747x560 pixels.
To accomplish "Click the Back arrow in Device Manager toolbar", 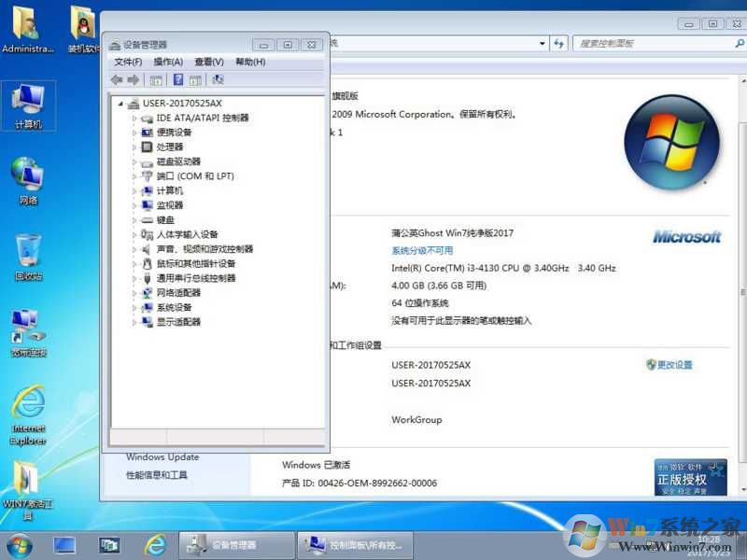I will 117,80.
